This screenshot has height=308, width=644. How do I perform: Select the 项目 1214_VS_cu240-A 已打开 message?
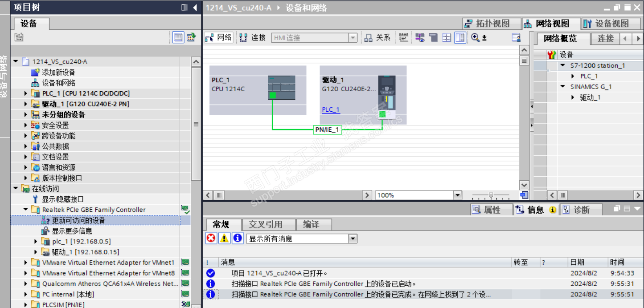click(279, 273)
